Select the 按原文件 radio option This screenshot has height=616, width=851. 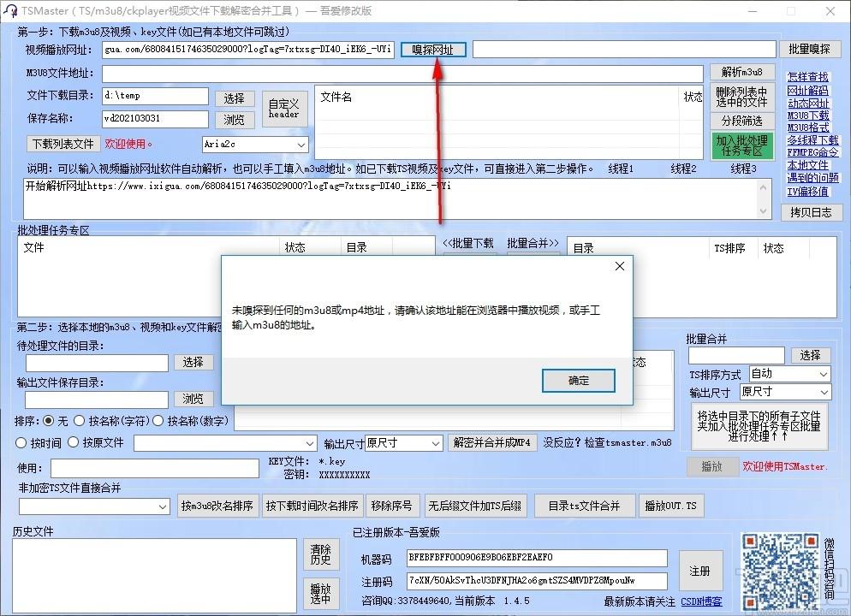pyautogui.click(x=74, y=443)
